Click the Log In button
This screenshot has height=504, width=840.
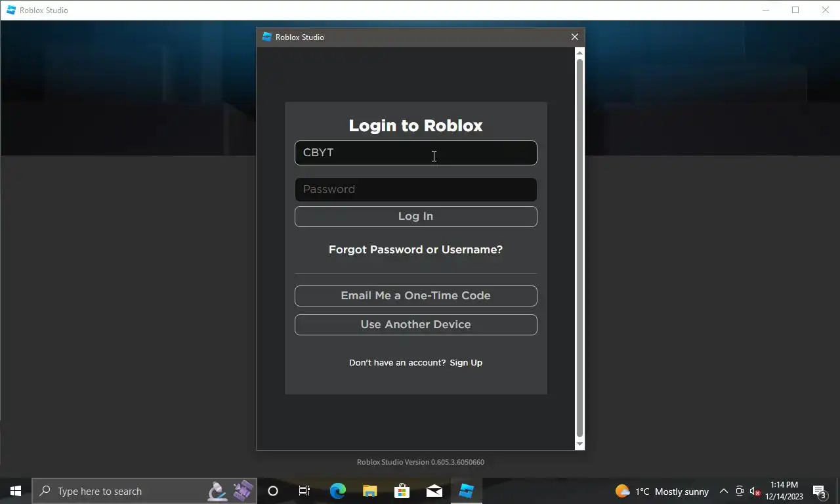tap(415, 217)
